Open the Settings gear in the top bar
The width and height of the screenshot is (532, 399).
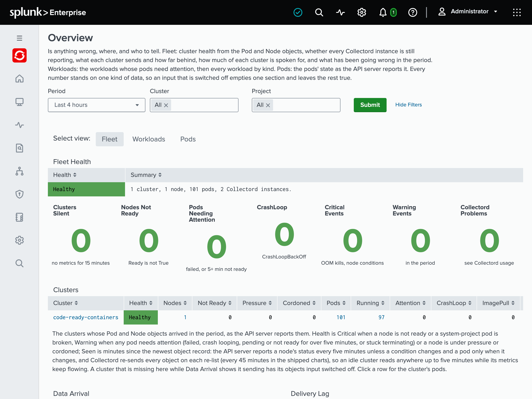pyautogui.click(x=362, y=12)
